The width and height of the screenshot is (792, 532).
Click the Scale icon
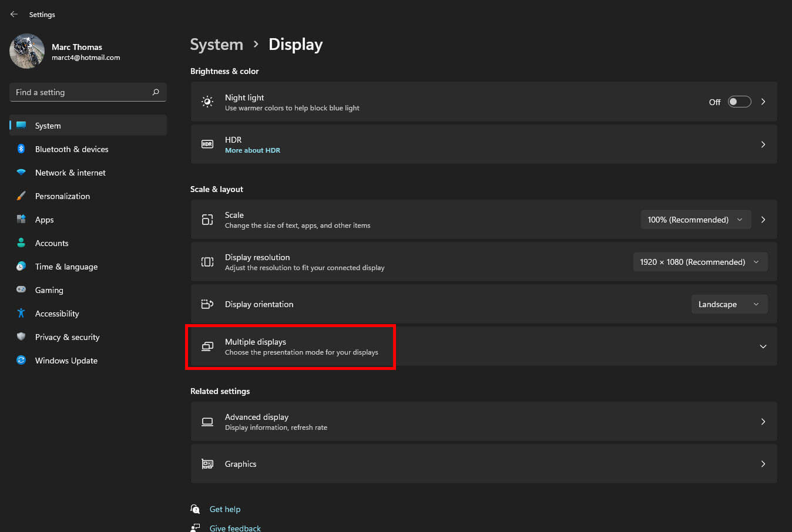(207, 220)
